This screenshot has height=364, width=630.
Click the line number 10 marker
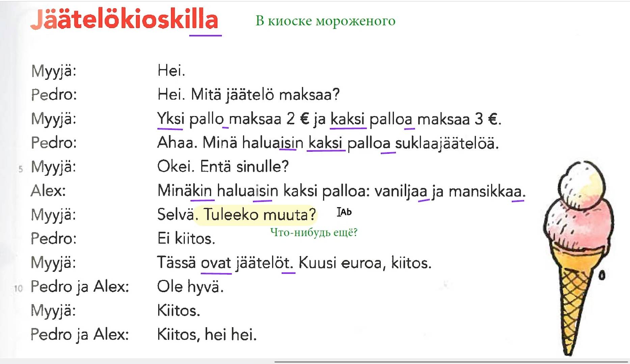(x=18, y=289)
